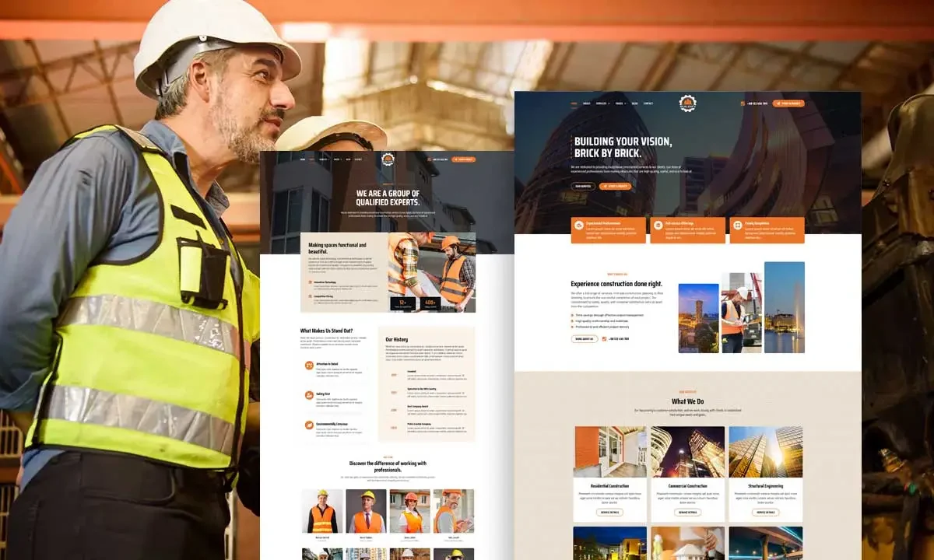Click the Full-service Offerings box icon
This screenshot has height=560, width=934.
coord(657,224)
